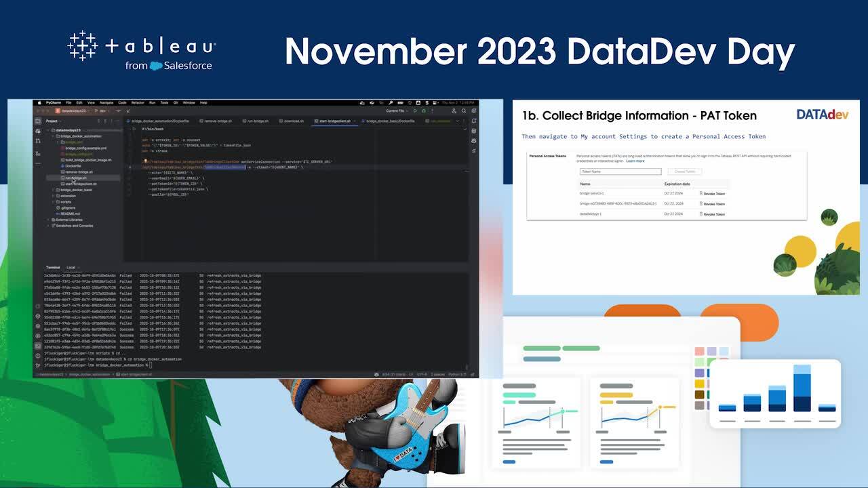Image resolution: width=868 pixels, height=488 pixels.
Task: Open the Notifications bell in right sidebar
Action: click(x=474, y=121)
